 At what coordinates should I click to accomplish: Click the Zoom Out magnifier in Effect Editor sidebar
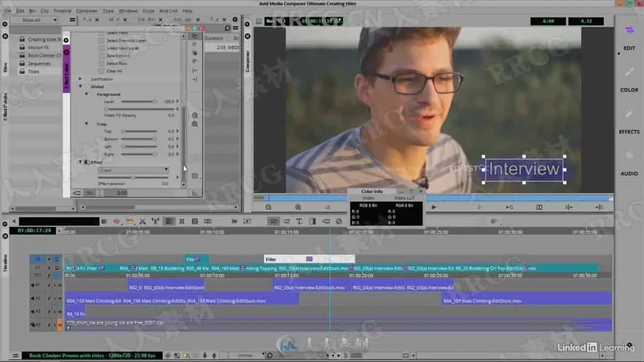tap(195, 115)
